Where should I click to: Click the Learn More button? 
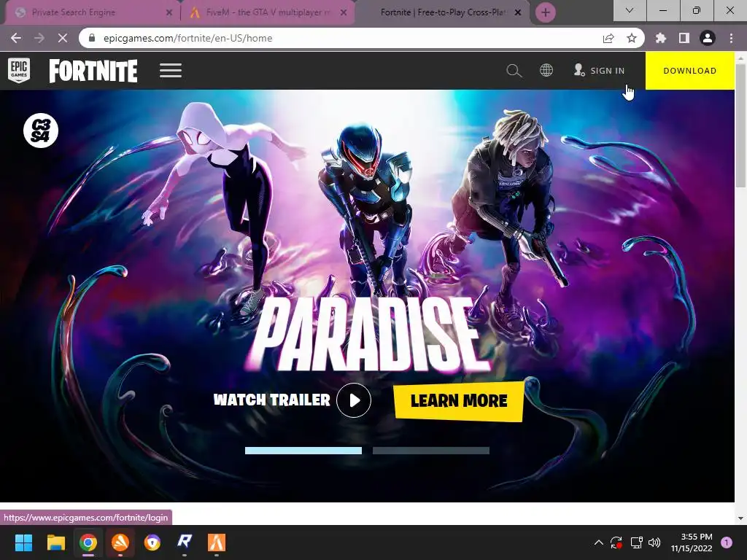pos(459,401)
